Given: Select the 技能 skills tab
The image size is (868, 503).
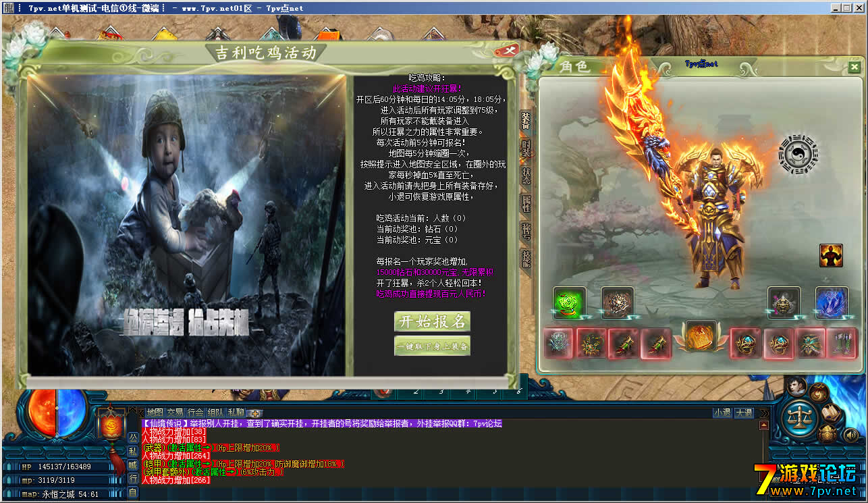Looking at the screenshot, I should pos(526,259).
